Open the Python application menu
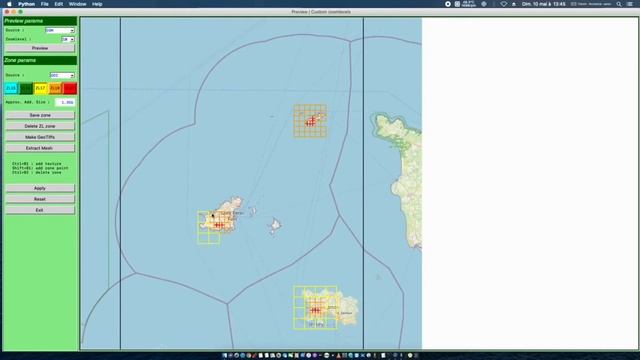Screen dimensions: 640x360 (x=26, y=4)
